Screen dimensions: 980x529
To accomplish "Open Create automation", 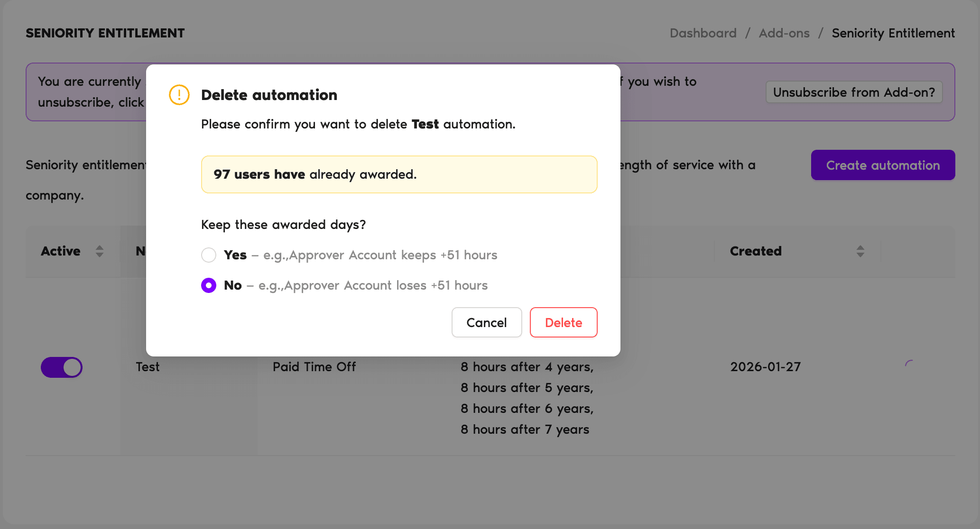I will pos(883,165).
